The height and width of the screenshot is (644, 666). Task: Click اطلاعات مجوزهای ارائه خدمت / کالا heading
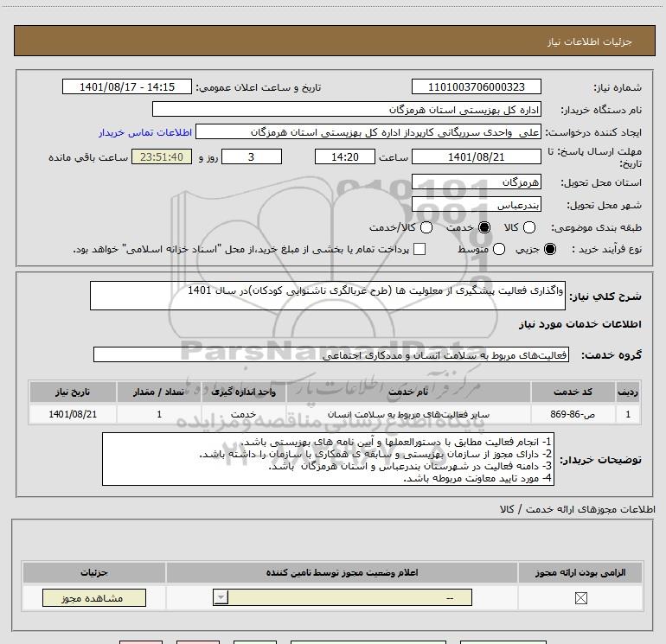point(577,509)
